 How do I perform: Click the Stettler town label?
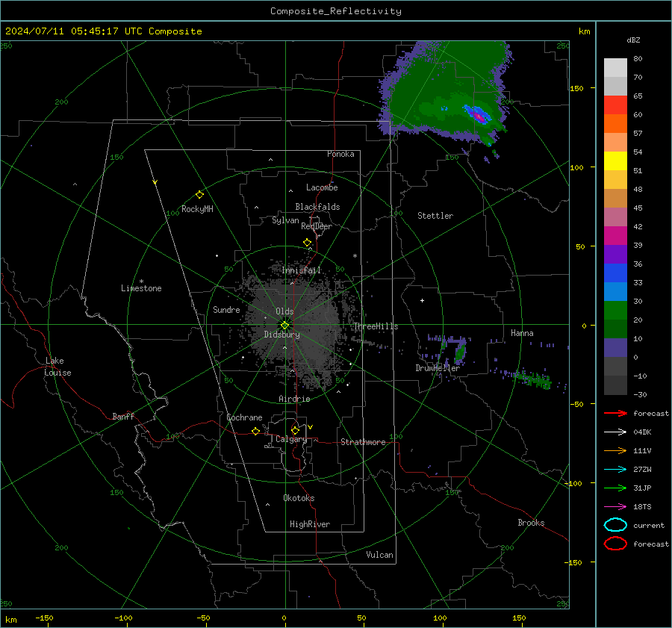435,216
